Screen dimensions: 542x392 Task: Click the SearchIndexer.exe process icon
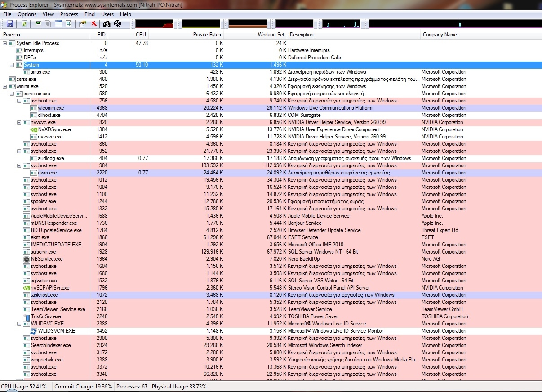tap(27, 345)
